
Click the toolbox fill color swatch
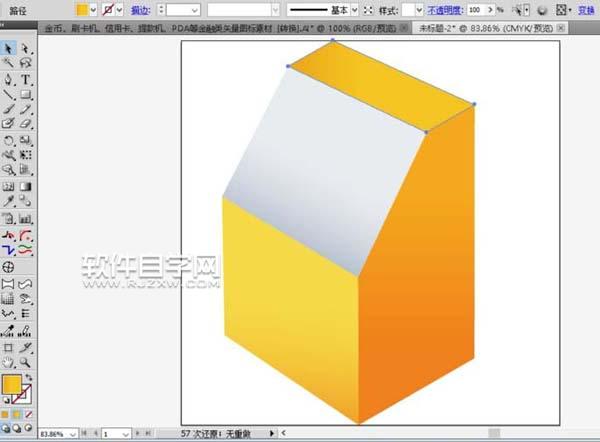pyautogui.click(x=12, y=384)
